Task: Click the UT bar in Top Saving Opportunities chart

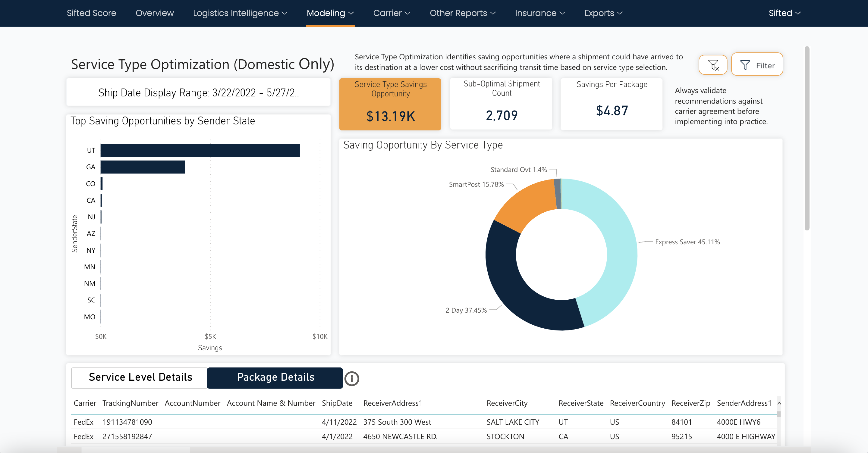Action: point(200,151)
